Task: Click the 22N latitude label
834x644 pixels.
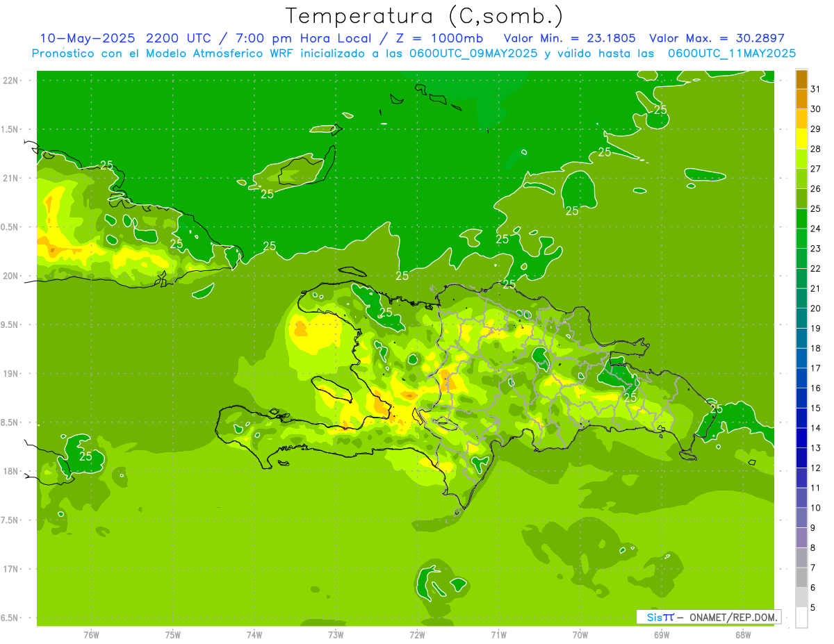Action: 11,81
